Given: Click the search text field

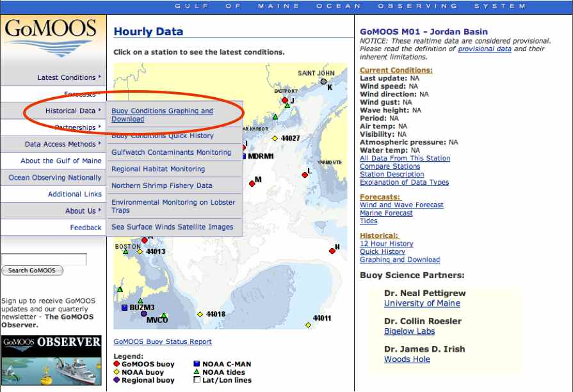Looking at the screenshot, I should tap(44, 259).
